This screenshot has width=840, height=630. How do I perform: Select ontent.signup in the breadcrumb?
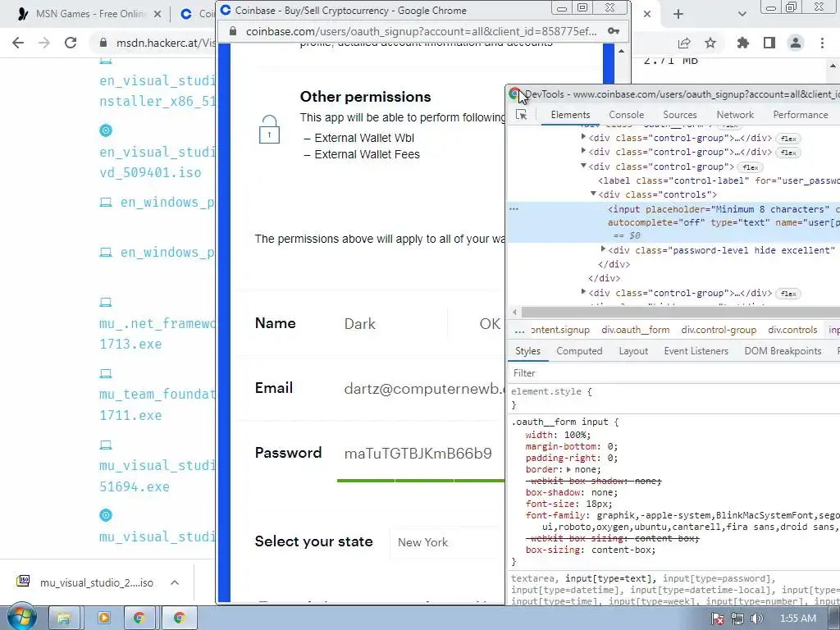click(560, 330)
